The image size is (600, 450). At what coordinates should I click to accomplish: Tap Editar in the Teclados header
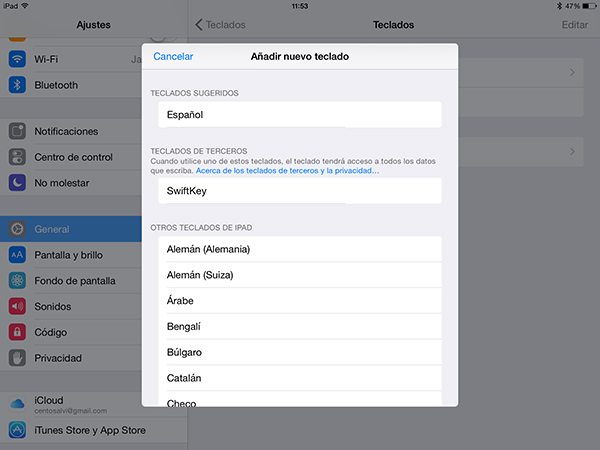575,25
